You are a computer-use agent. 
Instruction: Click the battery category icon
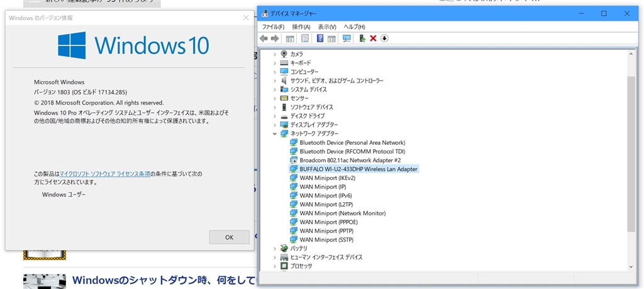coord(284,248)
